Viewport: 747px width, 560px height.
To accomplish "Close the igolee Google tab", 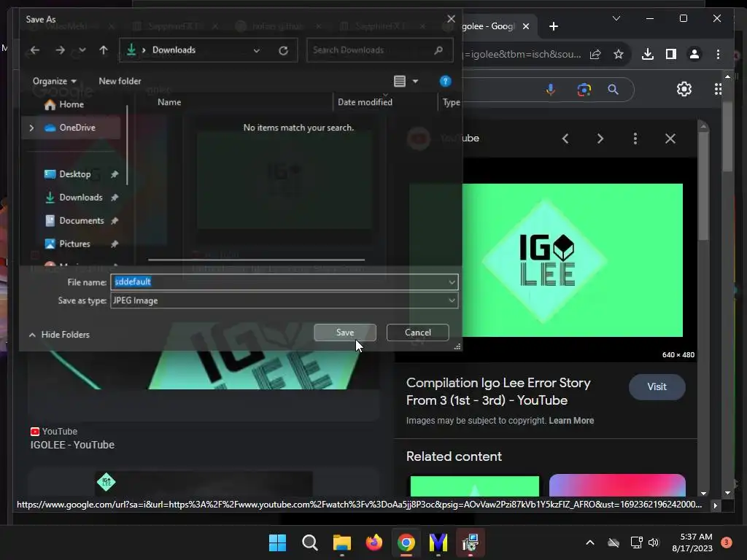I will [526, 26].
